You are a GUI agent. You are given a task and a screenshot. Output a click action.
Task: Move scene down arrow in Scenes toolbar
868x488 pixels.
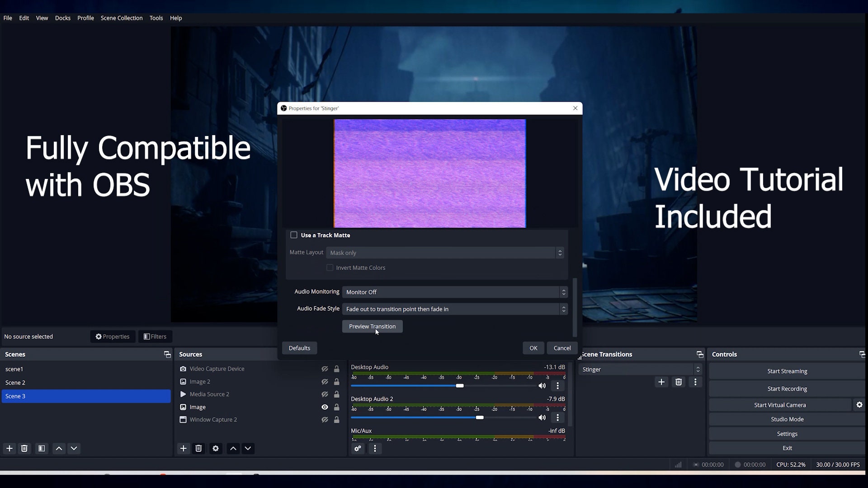74,448
